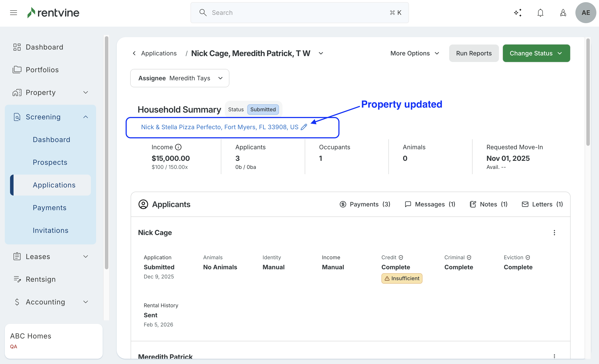This screenshot has height=364, width=599.
Task: Open the Nick & Stella Pizza Perfecto property link
Action: coord(220,127)
